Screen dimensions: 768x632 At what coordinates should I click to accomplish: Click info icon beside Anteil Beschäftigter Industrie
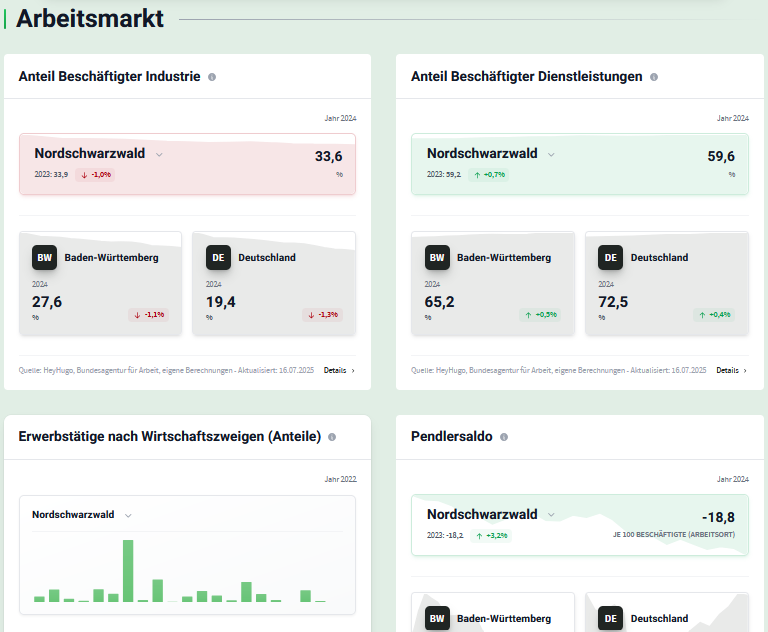pos(212,77)
